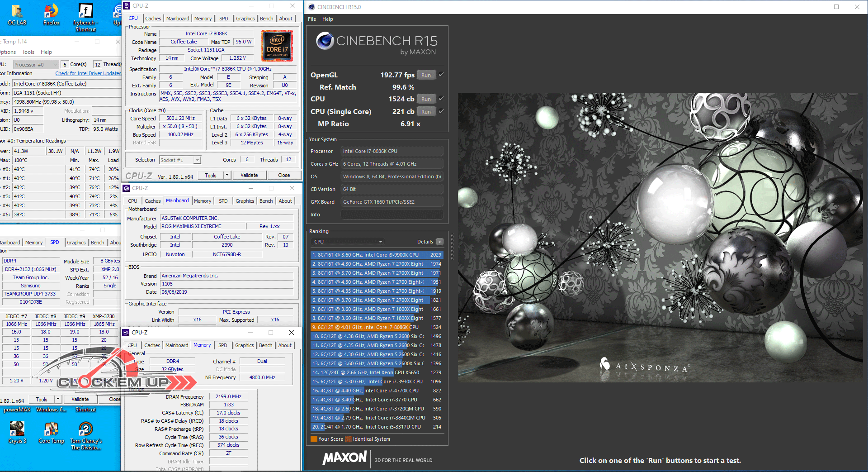Switch to the Caches tab in top CPU-Z

coord(153,19)
